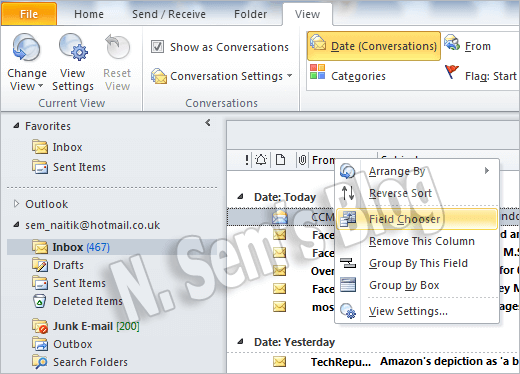Open View Settings in the ribbon
The width and height of the screenshot is (520, 374).
(x=73, y=63)
